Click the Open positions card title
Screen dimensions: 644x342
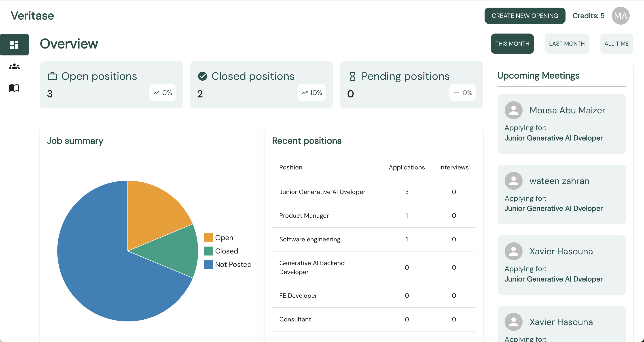[99, 76]
